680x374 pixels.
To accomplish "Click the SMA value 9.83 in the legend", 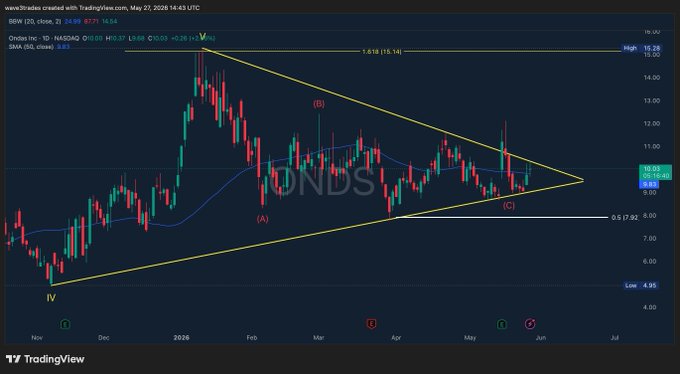I will pyautogui.click(x=63, y=46).
